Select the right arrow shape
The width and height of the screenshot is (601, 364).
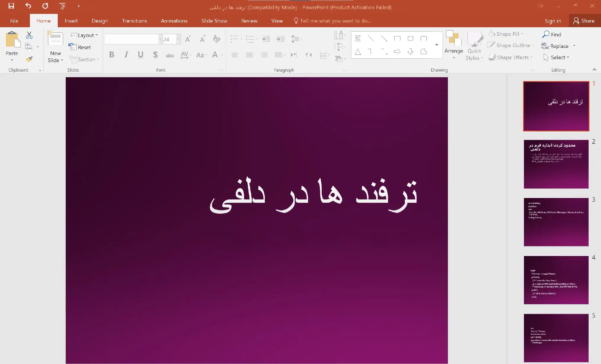(397, 52)
